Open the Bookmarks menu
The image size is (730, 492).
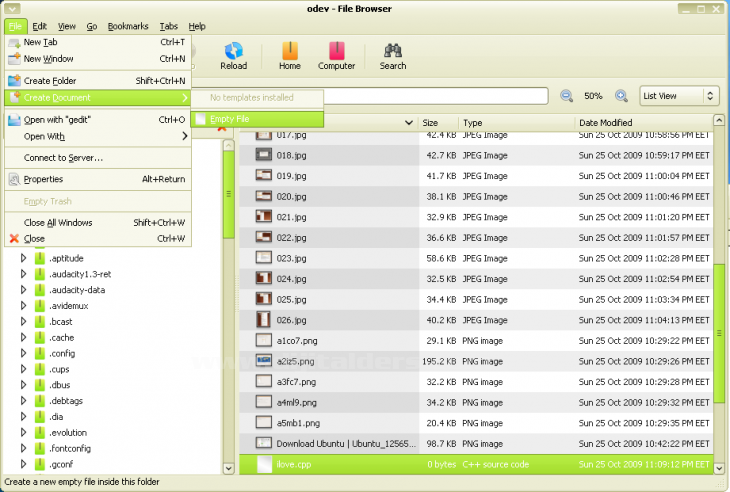127,26
